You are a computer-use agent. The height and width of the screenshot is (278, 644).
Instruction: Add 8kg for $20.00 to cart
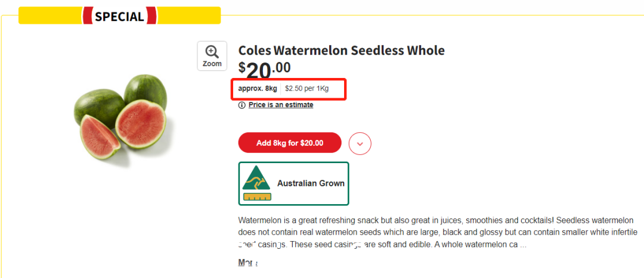coord(290,143)
